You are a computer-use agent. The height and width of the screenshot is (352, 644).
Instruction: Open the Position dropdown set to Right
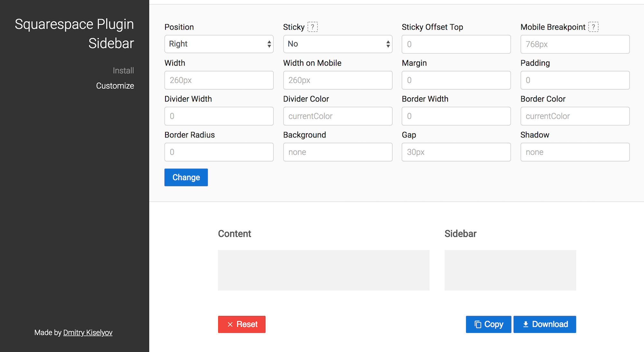[219, 44]
